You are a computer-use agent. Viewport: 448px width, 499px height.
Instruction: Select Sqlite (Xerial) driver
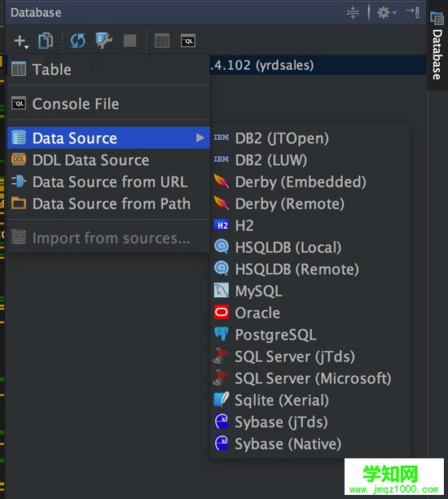click(x=310, y=400)
